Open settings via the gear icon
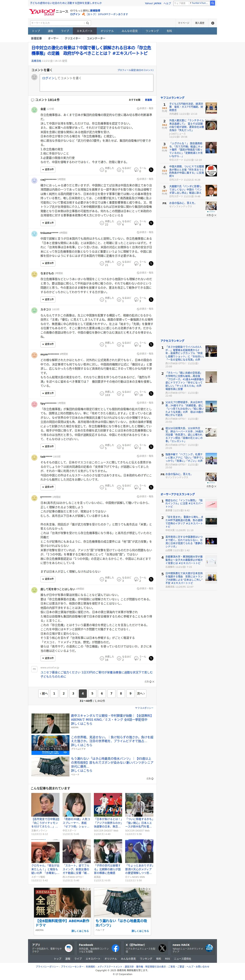Viewport: 245px width, 980px height. pyautogui.click(x=213, y=23)
